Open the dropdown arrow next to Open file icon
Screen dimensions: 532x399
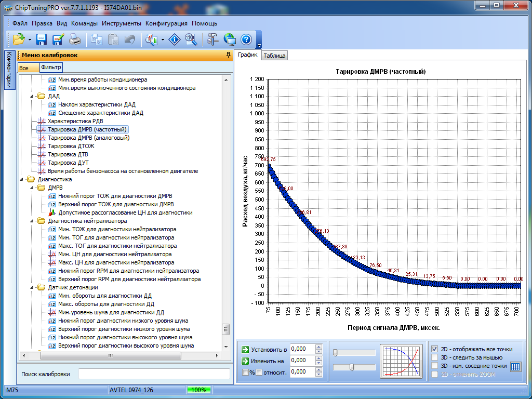click(30, 39)
